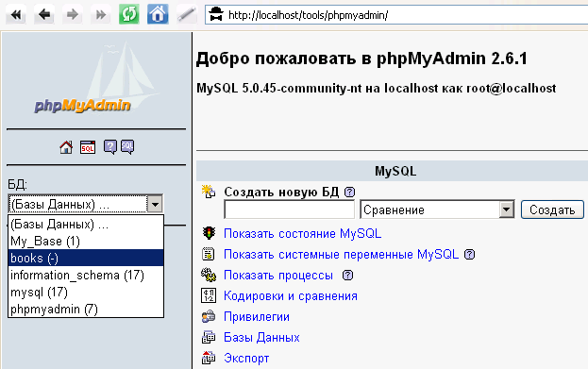Open Кодировки и сравнения link
The height and width of the screenshot is (369, 588).
[x=291, y=296]
